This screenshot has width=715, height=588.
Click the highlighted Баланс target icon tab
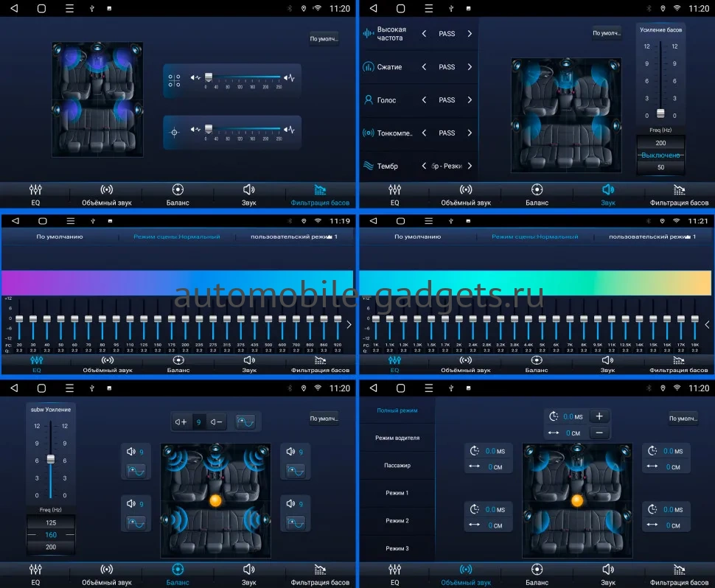[178, 573]
